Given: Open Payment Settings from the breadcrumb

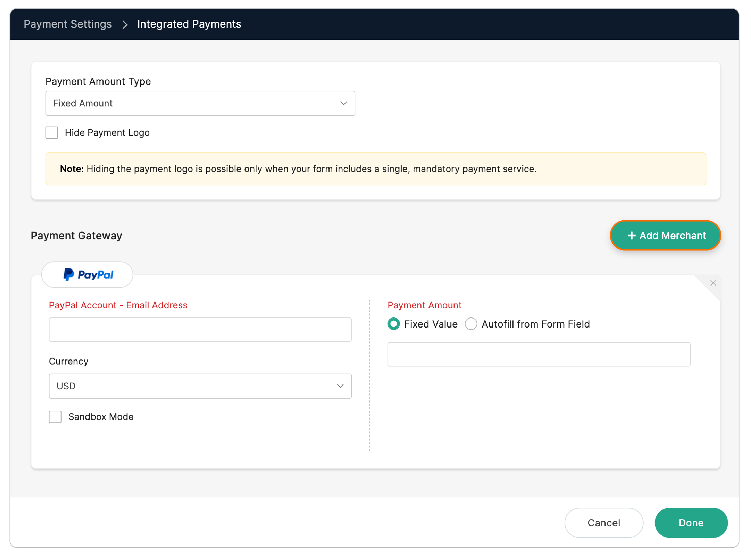Looking at the screenshot, I should (68, 24).
